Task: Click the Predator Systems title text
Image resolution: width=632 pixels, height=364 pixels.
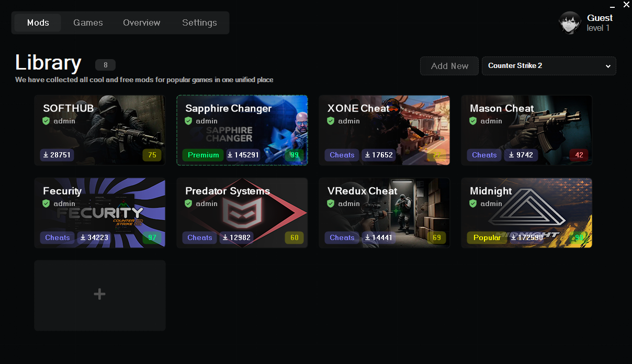Action: [228, 191]
